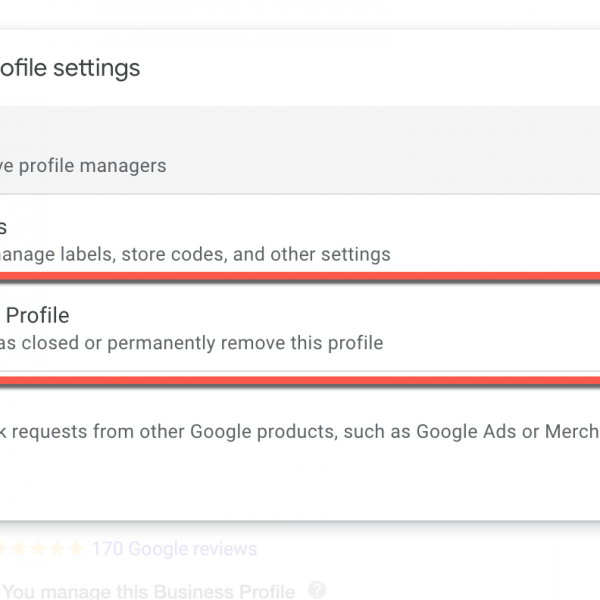
Task: Click the yellow star rating icons
Action: pos(40,549)
